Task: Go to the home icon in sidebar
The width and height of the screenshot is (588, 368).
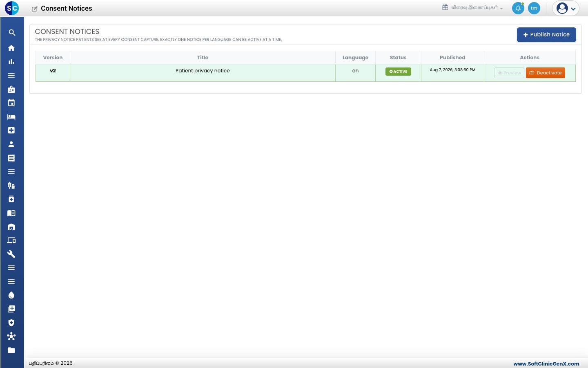Action: [11, 48]
